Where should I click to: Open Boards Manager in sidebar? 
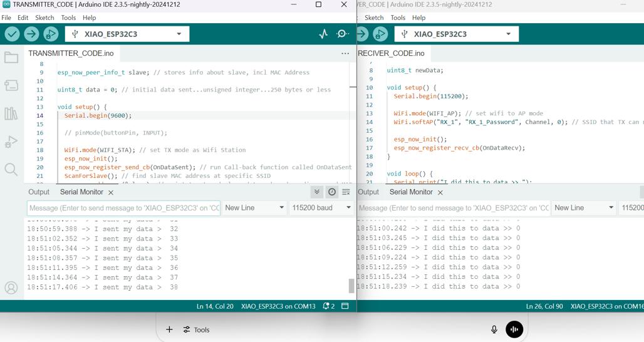[11, 85]
